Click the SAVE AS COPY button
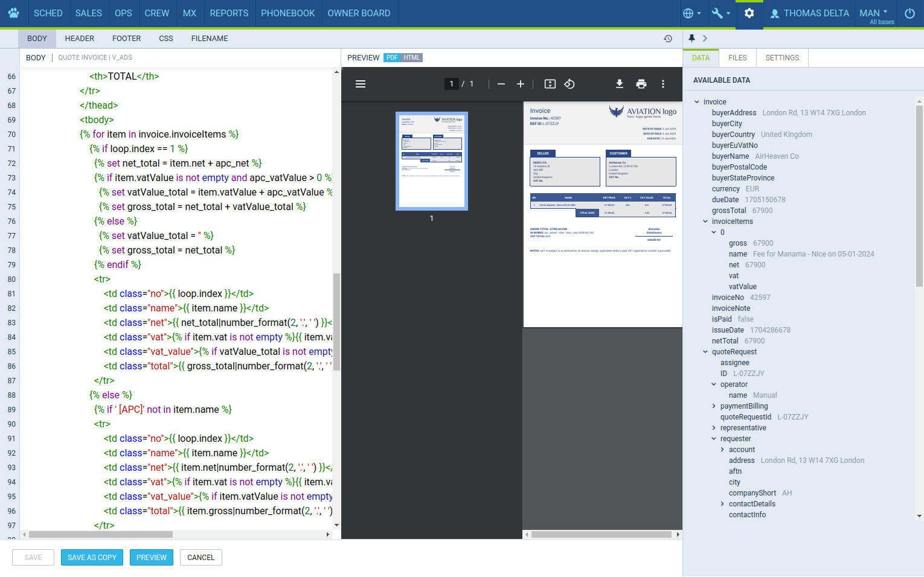The image size is (924, 577). [x=92, y=558]
